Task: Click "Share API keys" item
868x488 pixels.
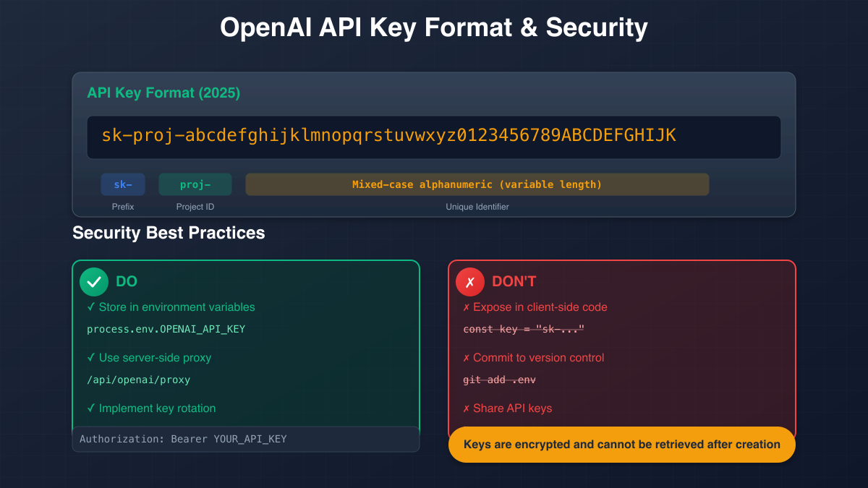Action: pos(507,408)
